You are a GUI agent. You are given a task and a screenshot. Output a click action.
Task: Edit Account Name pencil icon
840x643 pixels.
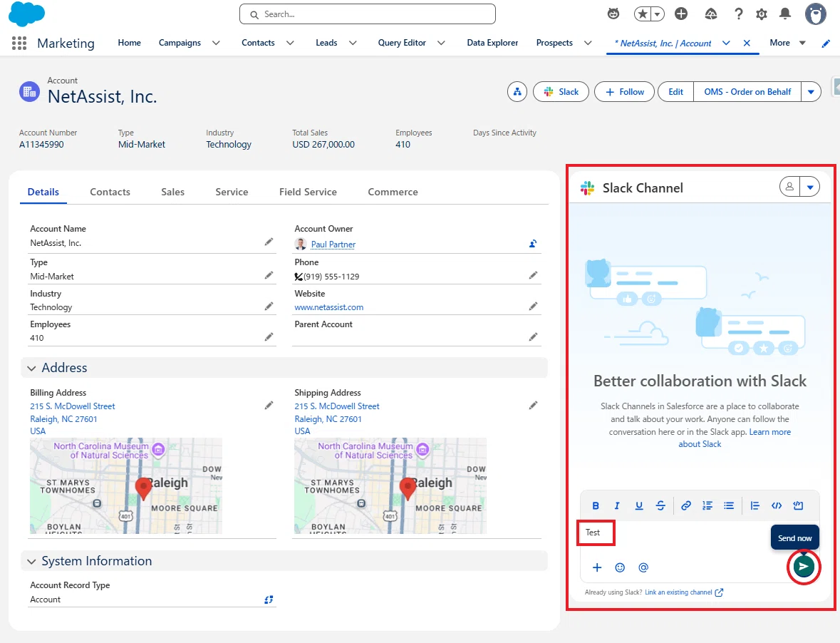click(x=269, y=242)
